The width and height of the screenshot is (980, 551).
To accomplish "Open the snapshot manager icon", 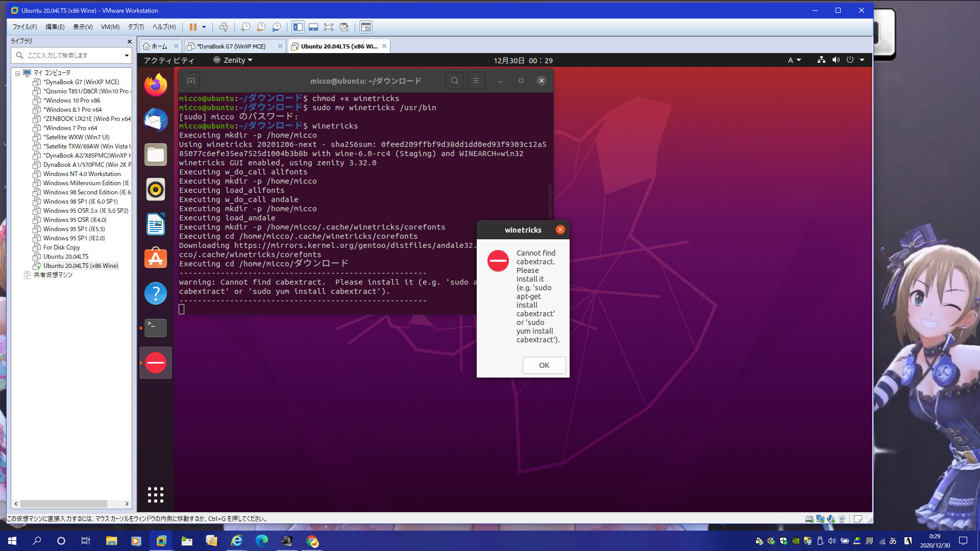I will (x=276, y=27).
